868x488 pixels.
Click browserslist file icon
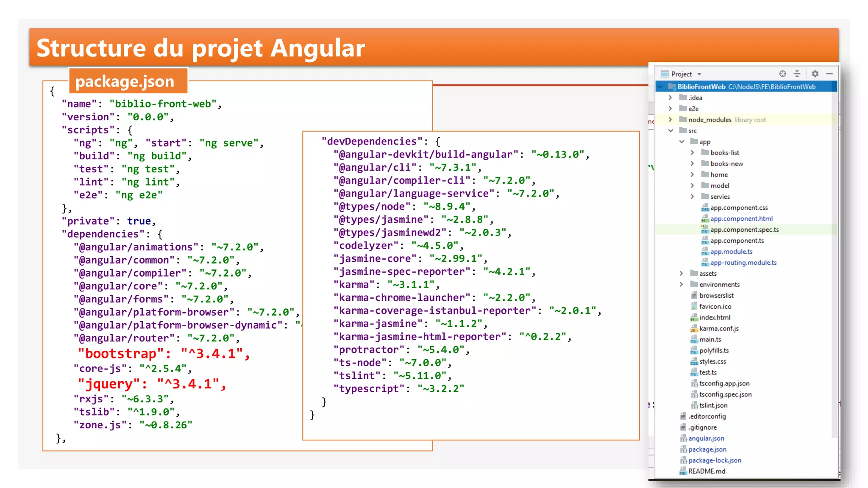click(694, 296)
